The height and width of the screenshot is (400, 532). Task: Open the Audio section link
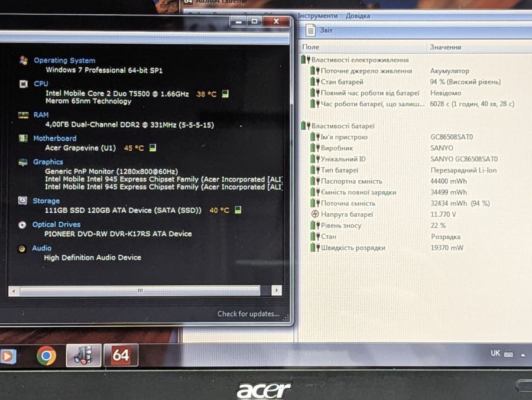[x=42, y=248]
